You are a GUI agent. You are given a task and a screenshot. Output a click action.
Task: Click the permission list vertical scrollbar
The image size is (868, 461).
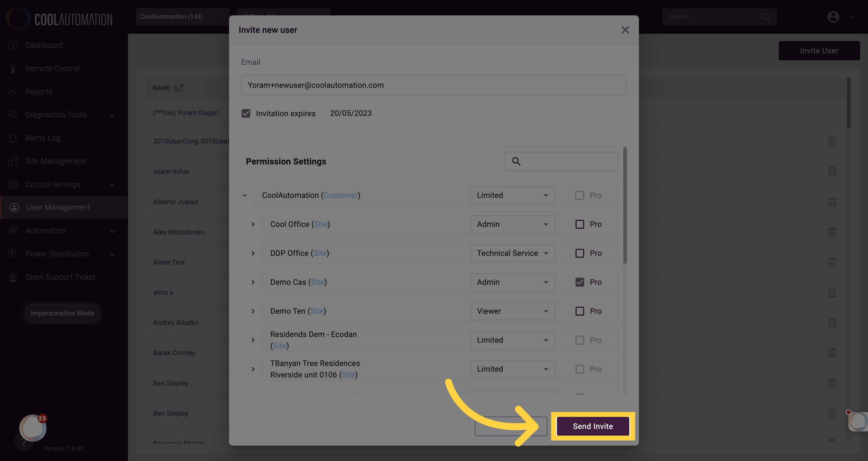(625, 205)
